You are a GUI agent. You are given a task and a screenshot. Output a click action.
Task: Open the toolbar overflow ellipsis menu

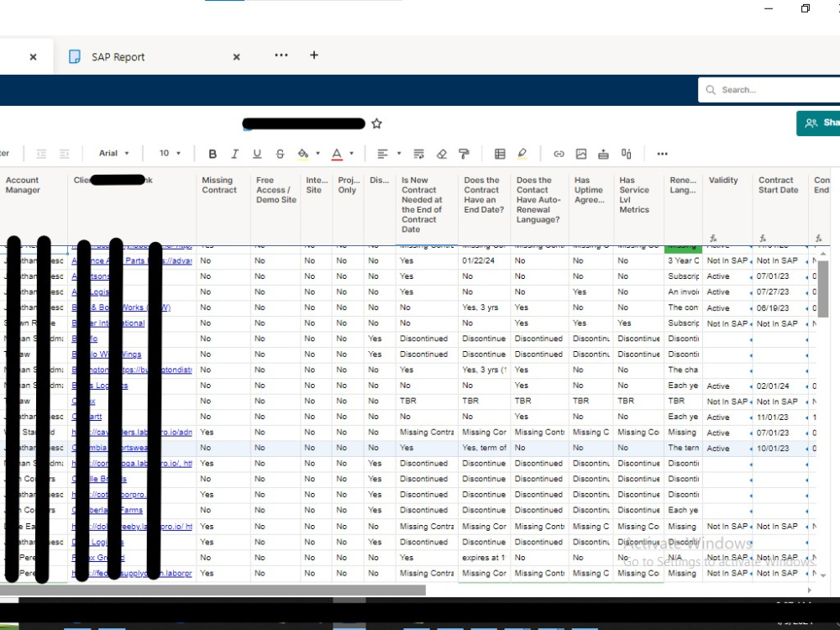(662, 154)
